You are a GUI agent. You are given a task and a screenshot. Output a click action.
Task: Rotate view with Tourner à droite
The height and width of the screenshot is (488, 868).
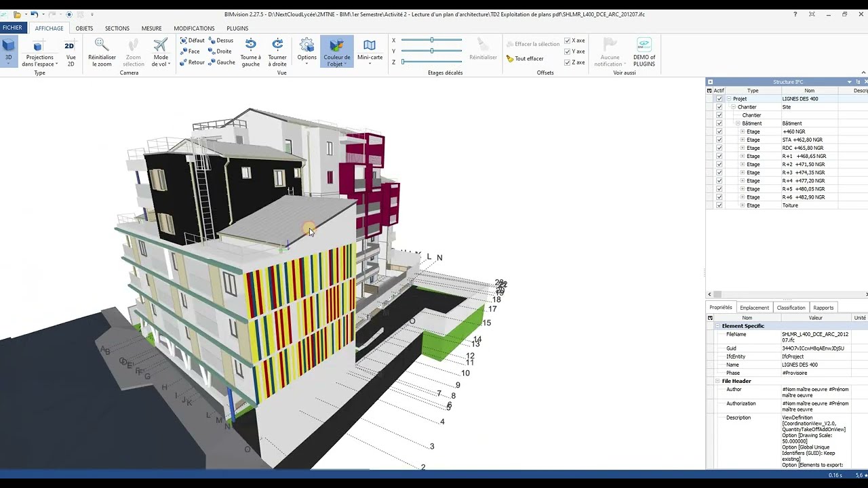(x=277, y=52)
